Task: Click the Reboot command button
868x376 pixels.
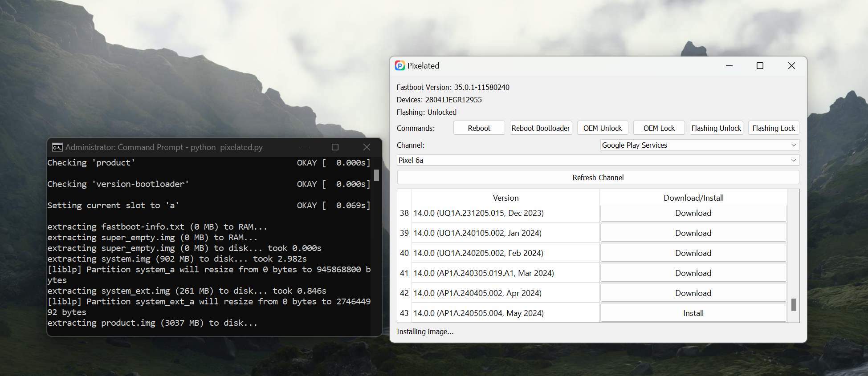Action: tap(479, 128)
